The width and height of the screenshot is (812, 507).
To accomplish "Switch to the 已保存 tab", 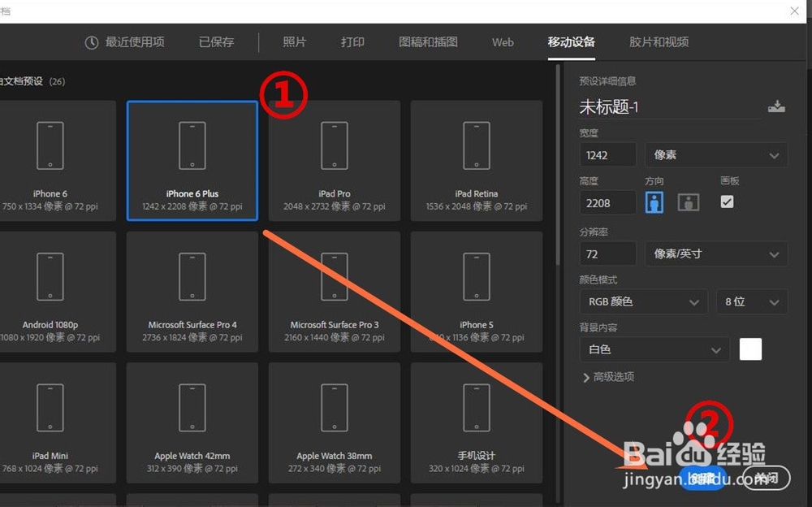I will coord(217,42).
